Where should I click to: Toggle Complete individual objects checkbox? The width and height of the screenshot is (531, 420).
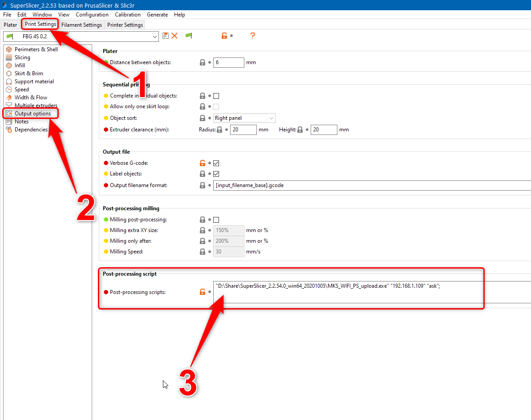tap(216, 96)
